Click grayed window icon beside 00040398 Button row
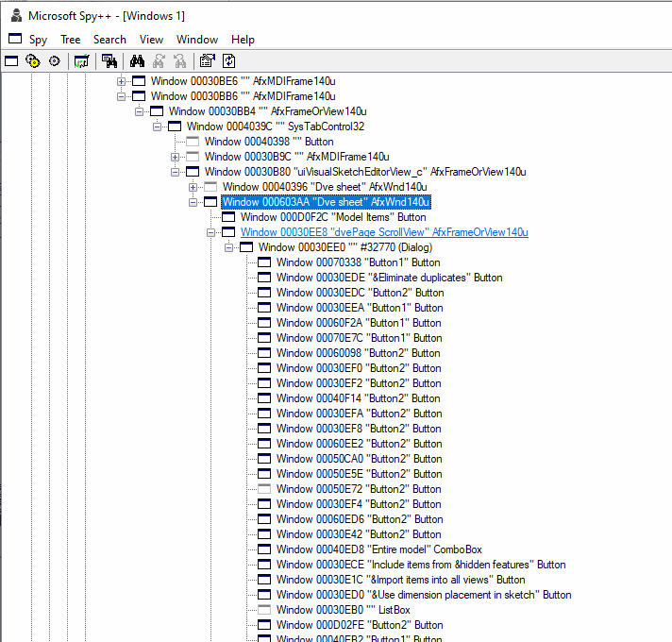The width and height of the screenshot is (672, 642). (193, 142)
